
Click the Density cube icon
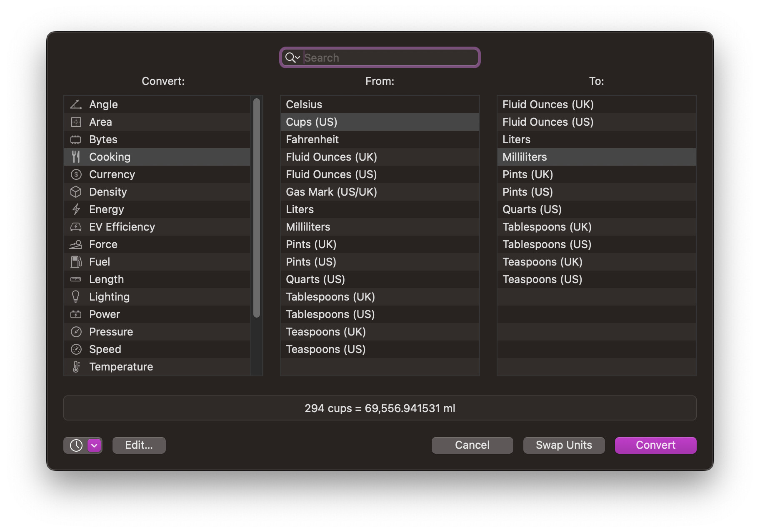76,192
